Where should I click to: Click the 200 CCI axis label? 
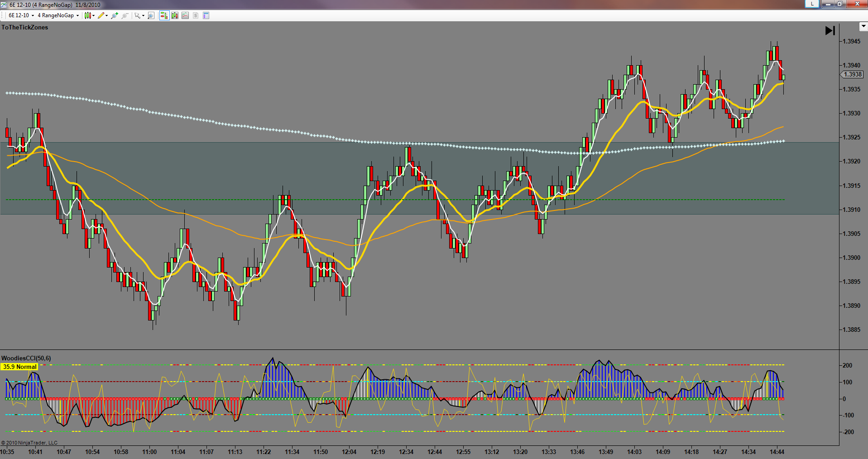pos(847,365)
